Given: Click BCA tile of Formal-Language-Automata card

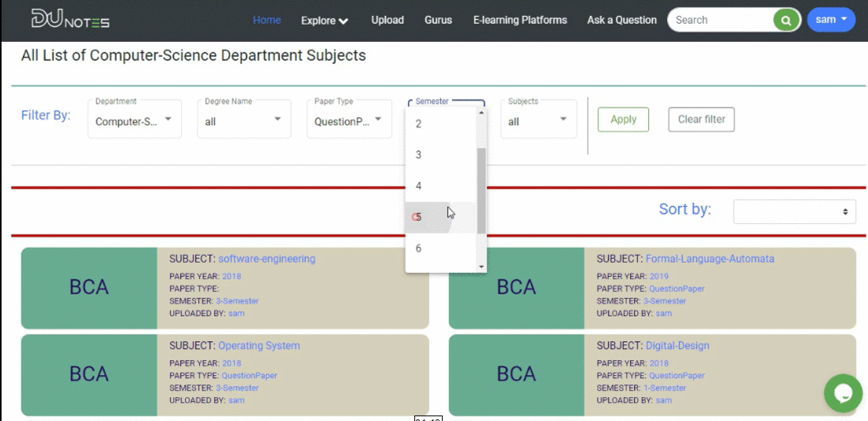Looking at the screenshot, I should pyautogui.click(x=516, y=288).
